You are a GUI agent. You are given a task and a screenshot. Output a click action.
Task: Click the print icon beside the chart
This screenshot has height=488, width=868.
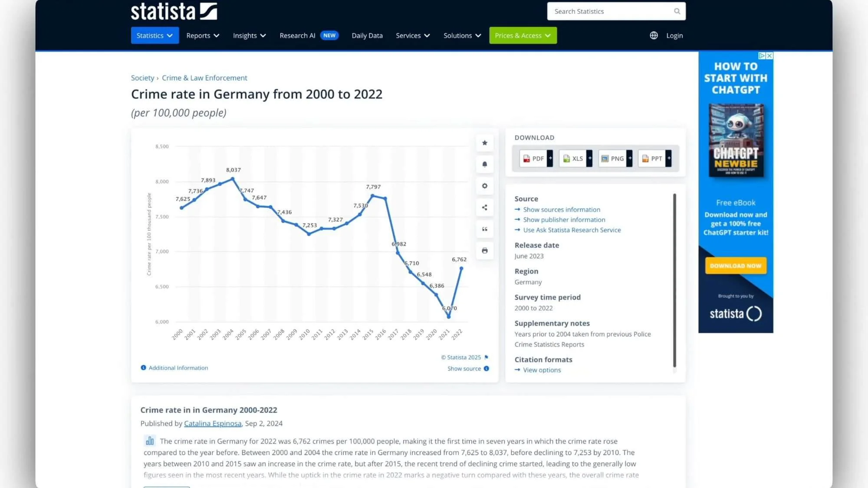485,251
